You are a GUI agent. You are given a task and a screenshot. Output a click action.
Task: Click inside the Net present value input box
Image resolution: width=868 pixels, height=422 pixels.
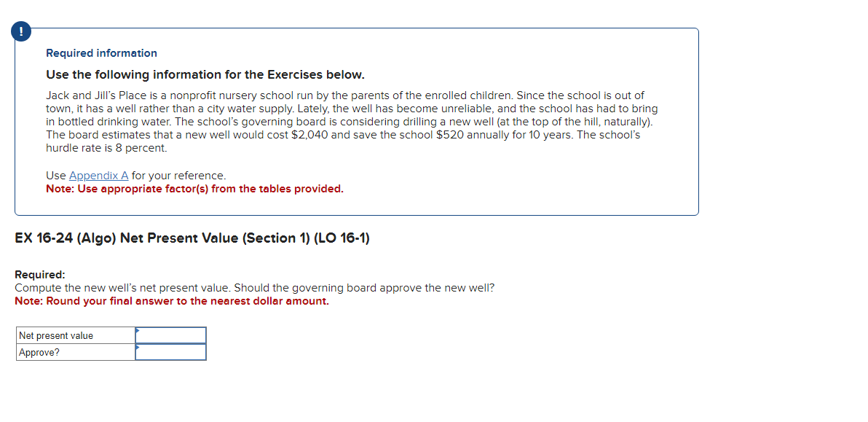170,335
